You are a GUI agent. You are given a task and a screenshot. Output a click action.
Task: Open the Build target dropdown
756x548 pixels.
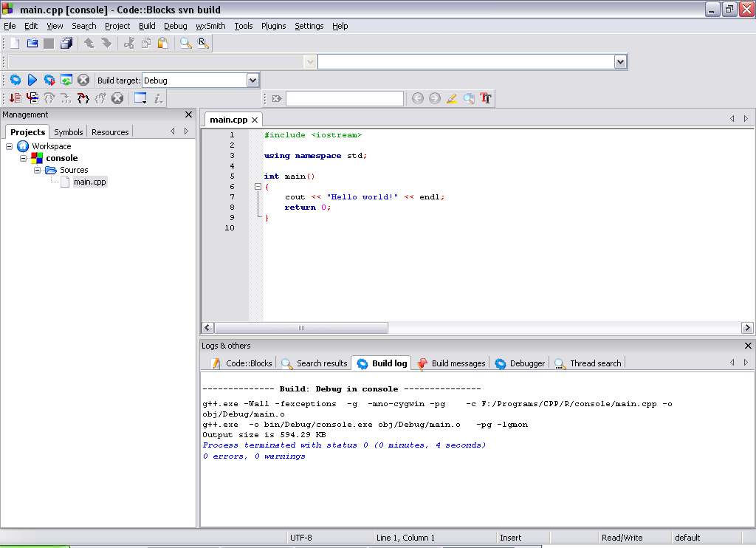252,81
